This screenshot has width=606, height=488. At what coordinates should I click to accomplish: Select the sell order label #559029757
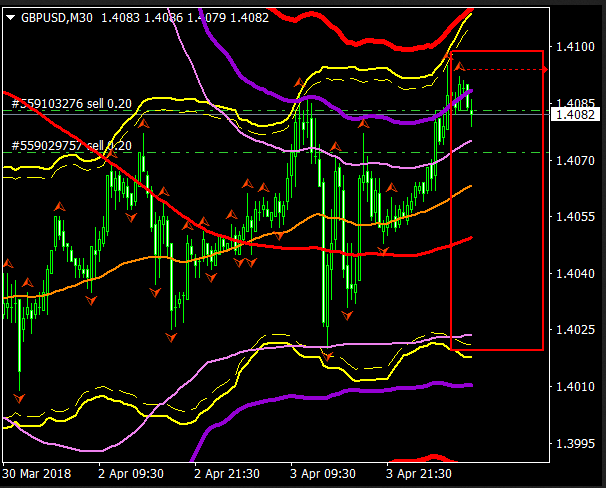70,146
